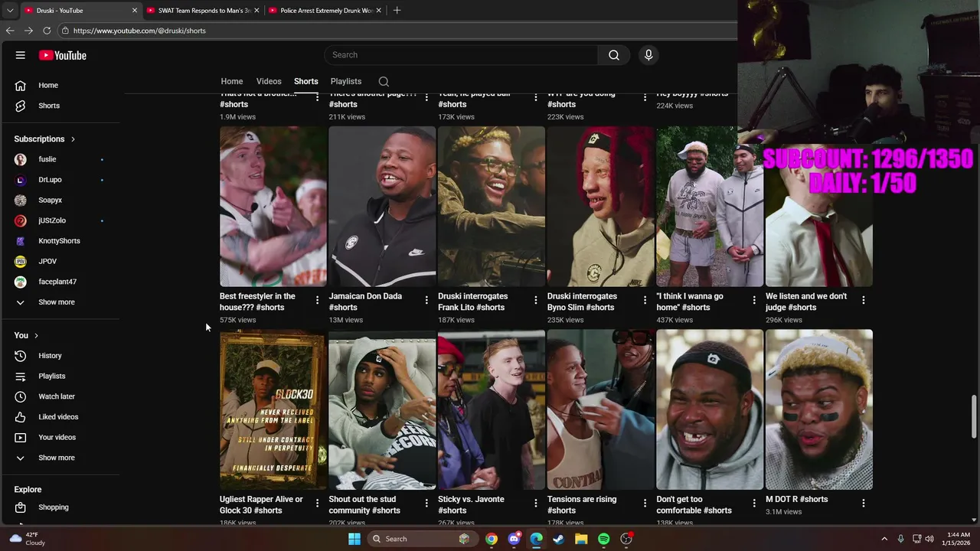This screenshot has width=980, height=551.
Task: Go to the YouTube logo home link
Action: point(63,55)
